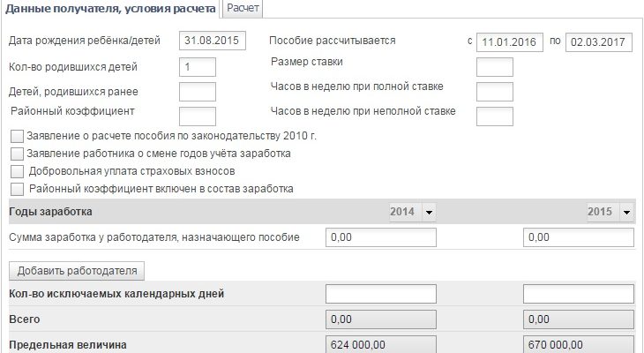Click the 2015 excluded calendar days field

(578, 294)
